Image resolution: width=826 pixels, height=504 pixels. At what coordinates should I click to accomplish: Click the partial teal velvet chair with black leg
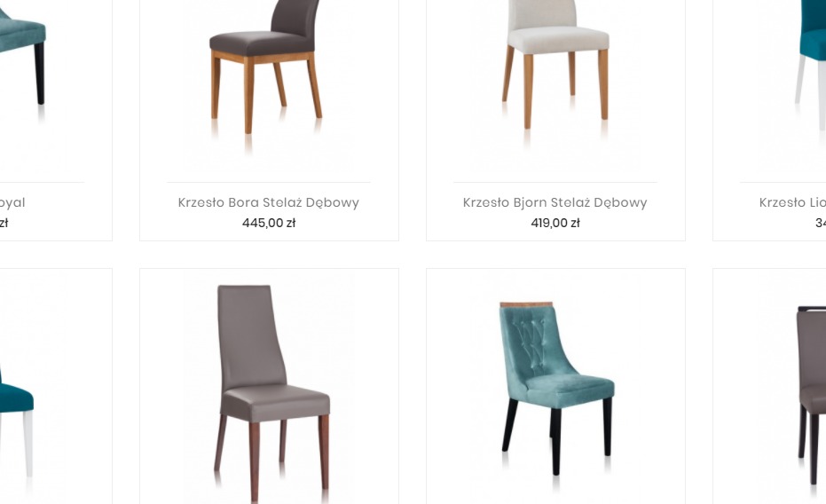pos(23,58)
